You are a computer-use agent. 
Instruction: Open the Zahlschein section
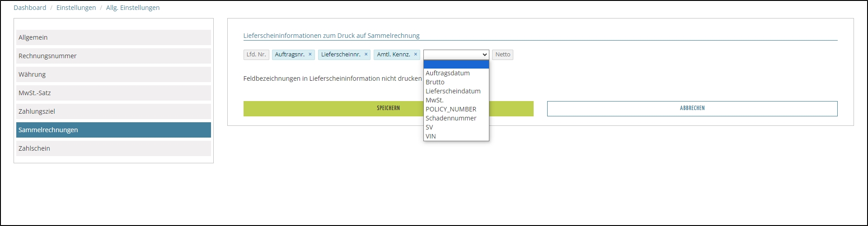point(113,148)
